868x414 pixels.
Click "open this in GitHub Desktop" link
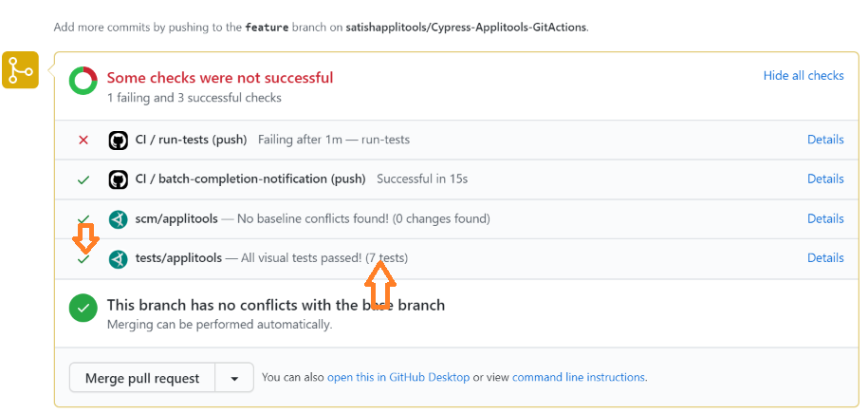point(397,377)
